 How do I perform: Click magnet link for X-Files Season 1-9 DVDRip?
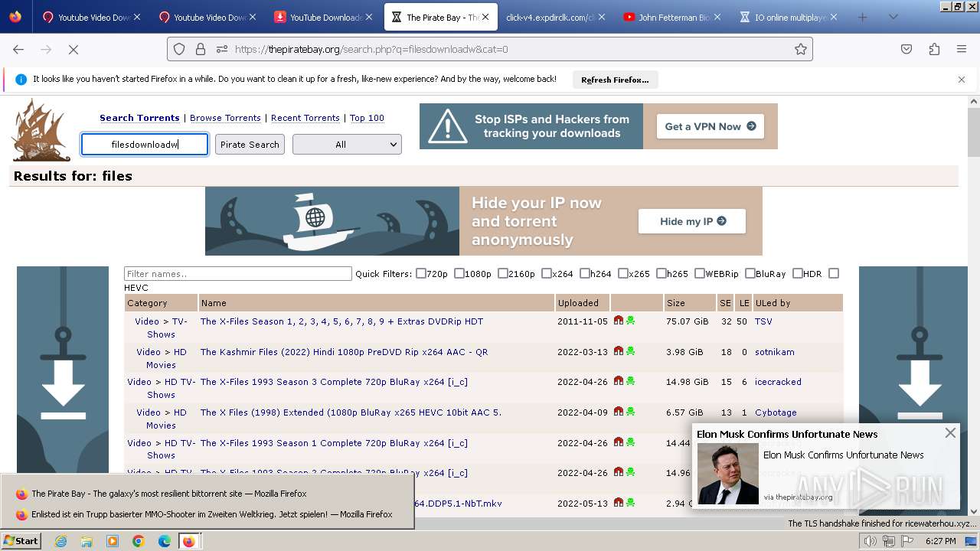point(619,321)
